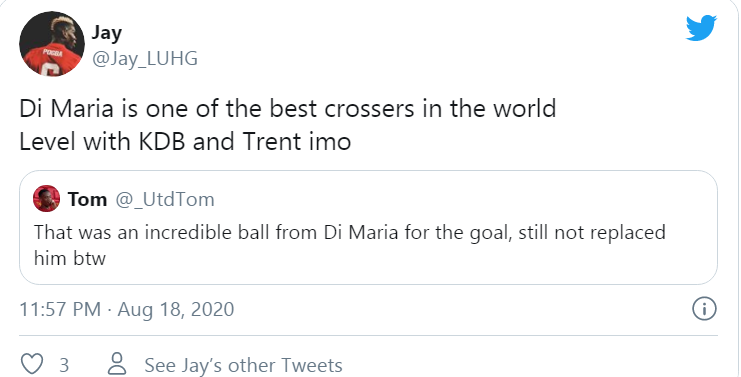Click the 11:57 PM timestamp
The width and height of the screenshot is (741, 377).
coord(60,309)
